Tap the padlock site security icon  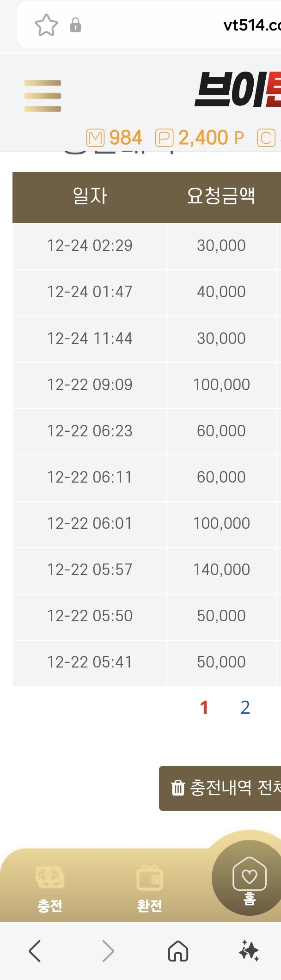point(75,25)
